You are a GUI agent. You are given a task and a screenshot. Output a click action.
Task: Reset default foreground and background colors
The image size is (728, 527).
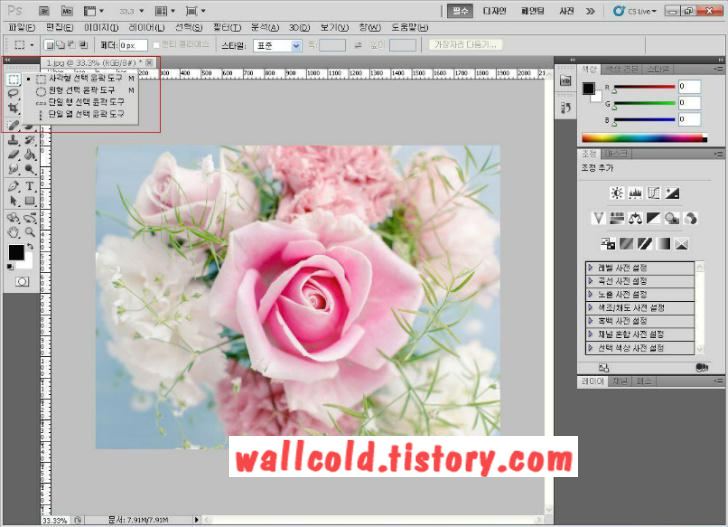pos(10,267)
